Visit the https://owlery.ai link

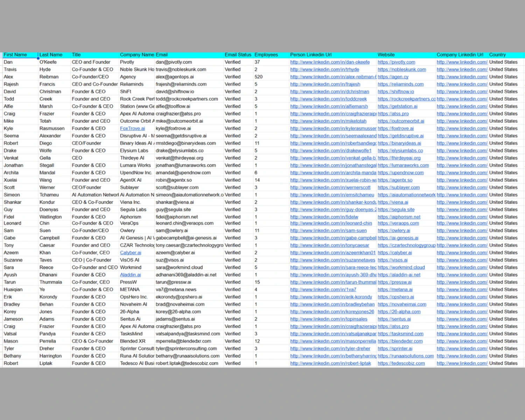point(394,231)
